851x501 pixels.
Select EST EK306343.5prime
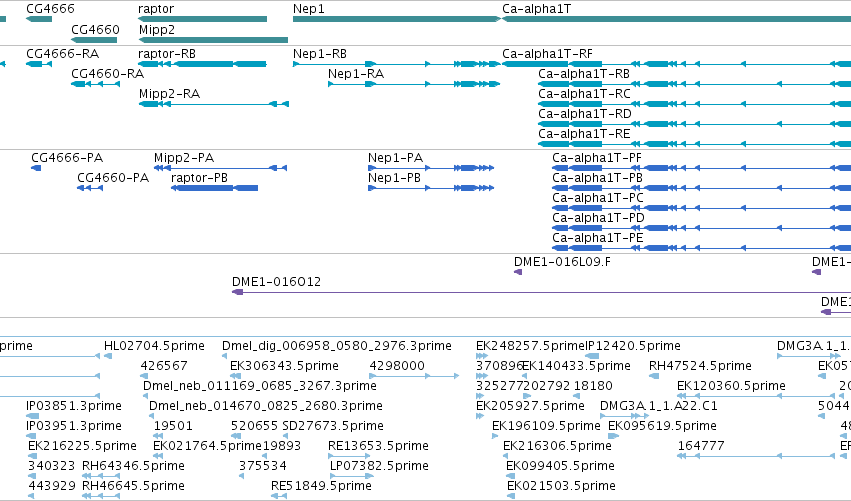[235, 376]
